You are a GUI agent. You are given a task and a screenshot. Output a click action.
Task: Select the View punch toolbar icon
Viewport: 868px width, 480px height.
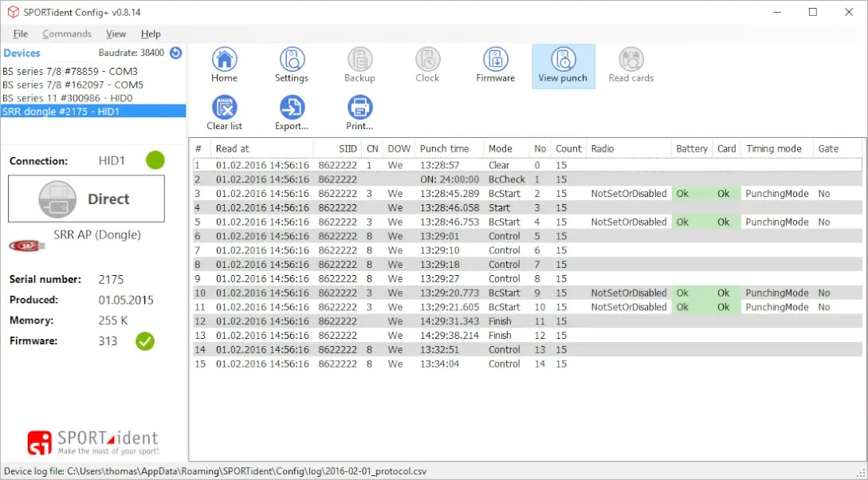(x=563, y=61)
